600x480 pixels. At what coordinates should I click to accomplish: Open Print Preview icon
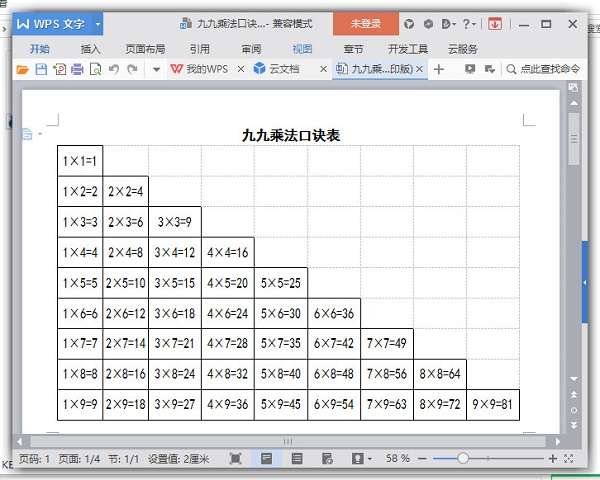[95, 69]
